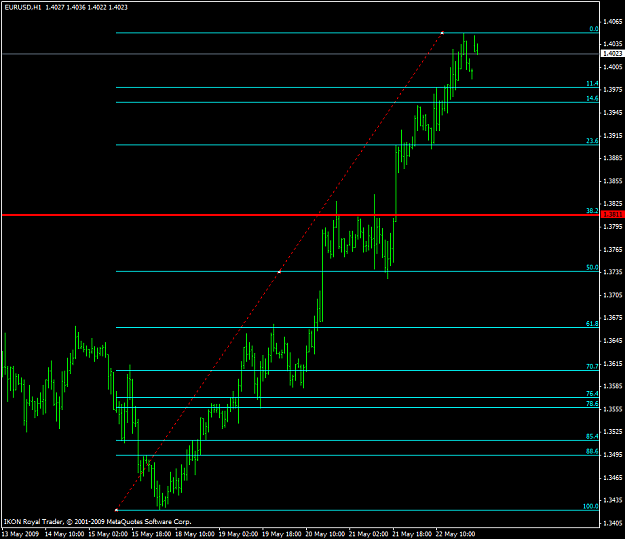This screenshot has width=625, height=539.
Task: Click the 88.6 Fibonacci level label
Action: [x=592, y=451]
